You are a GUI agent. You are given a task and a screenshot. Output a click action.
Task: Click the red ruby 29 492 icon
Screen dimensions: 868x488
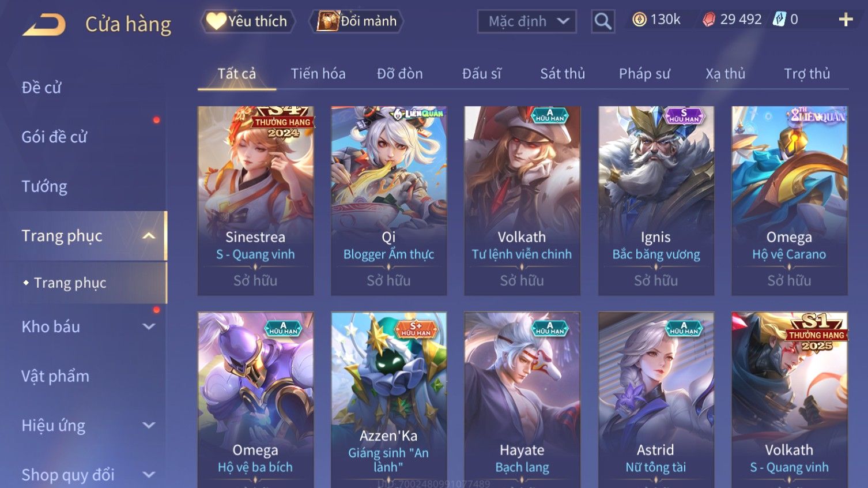click(709, 20)
